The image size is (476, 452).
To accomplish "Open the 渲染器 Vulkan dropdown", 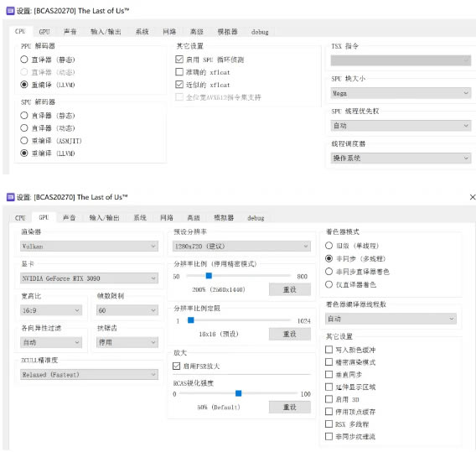I will [x=89, y=246].
